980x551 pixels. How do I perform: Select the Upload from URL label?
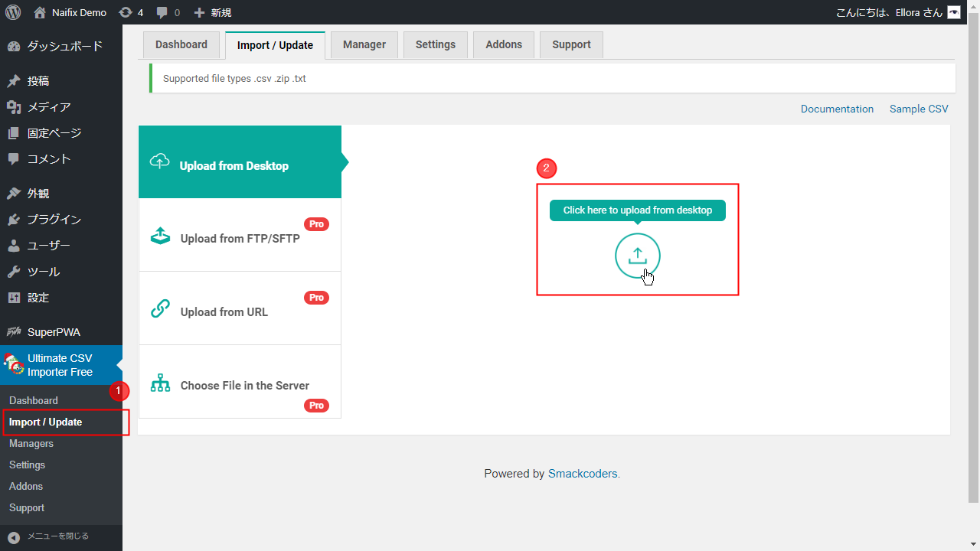(224, 312)
